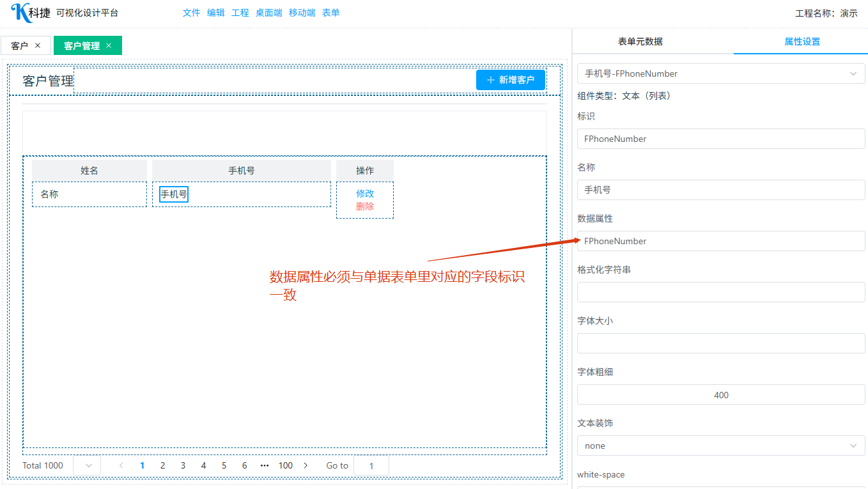
Task: Click the 修改 link in 操作 column
Action: point(365,193)
